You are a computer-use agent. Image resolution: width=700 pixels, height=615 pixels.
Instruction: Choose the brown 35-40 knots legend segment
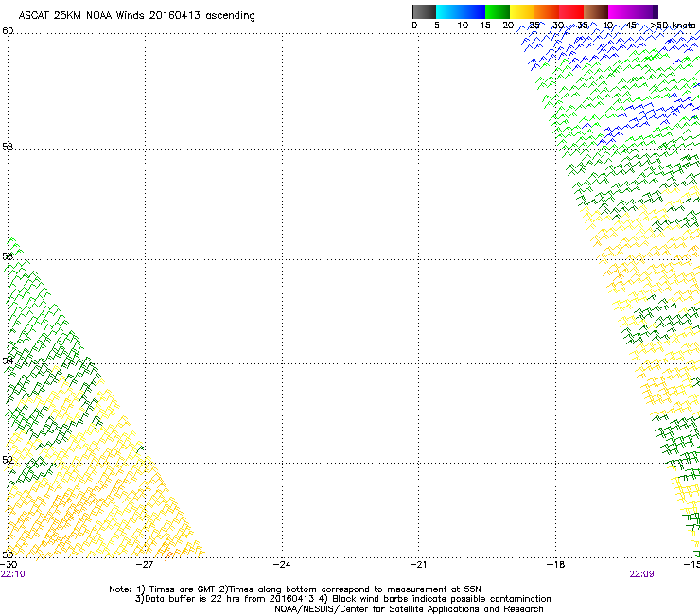click(x=596, y=11)
